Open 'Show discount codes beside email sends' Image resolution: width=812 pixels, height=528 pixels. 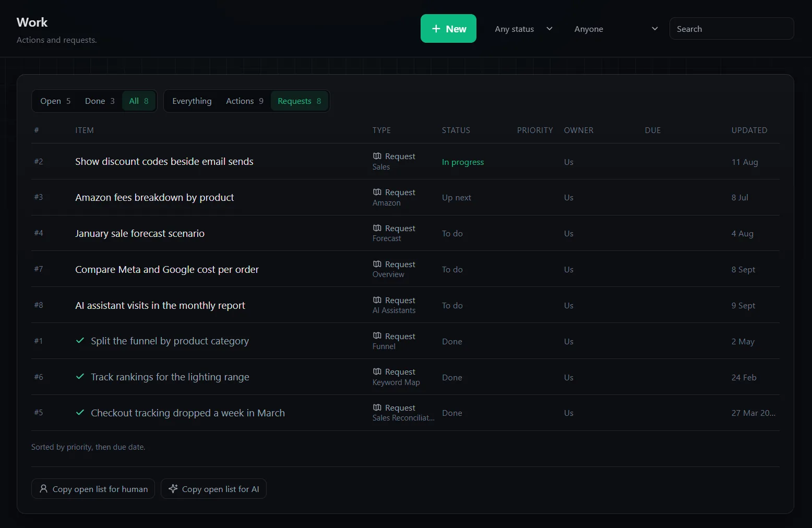pos(164,162)
